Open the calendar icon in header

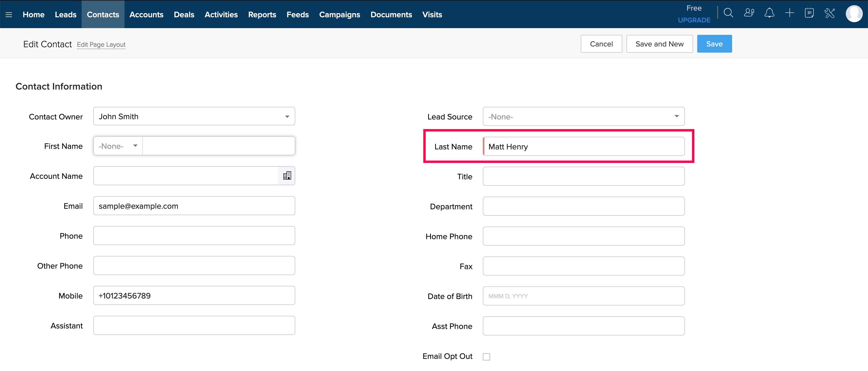click(x=809, y=13)
